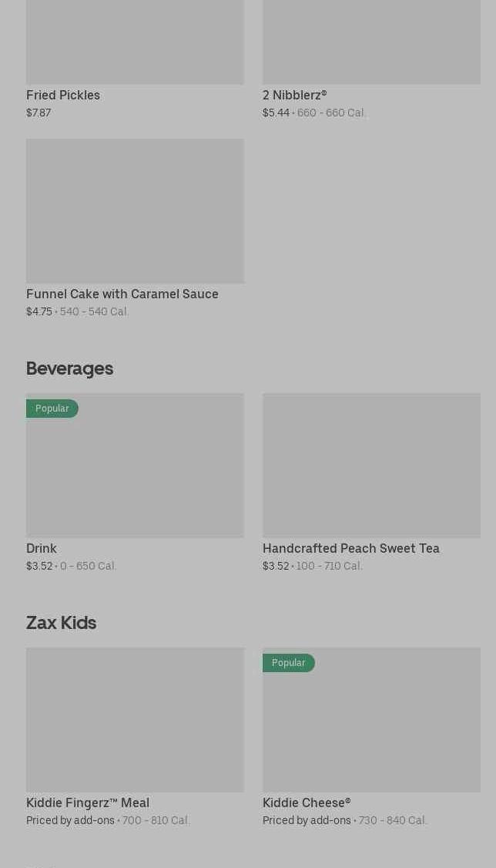
Task: Open the Drink item photo
Action: (x=135, y=474)
